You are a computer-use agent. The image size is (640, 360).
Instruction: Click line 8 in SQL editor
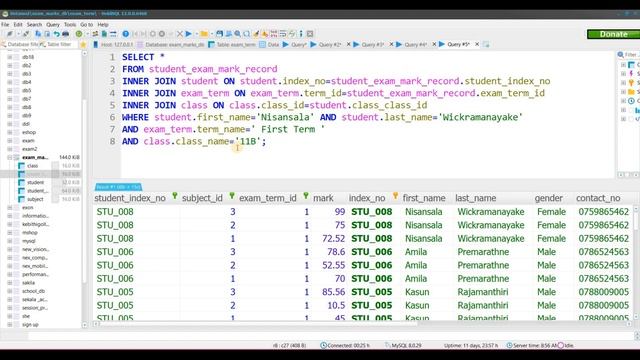[194, 141]
